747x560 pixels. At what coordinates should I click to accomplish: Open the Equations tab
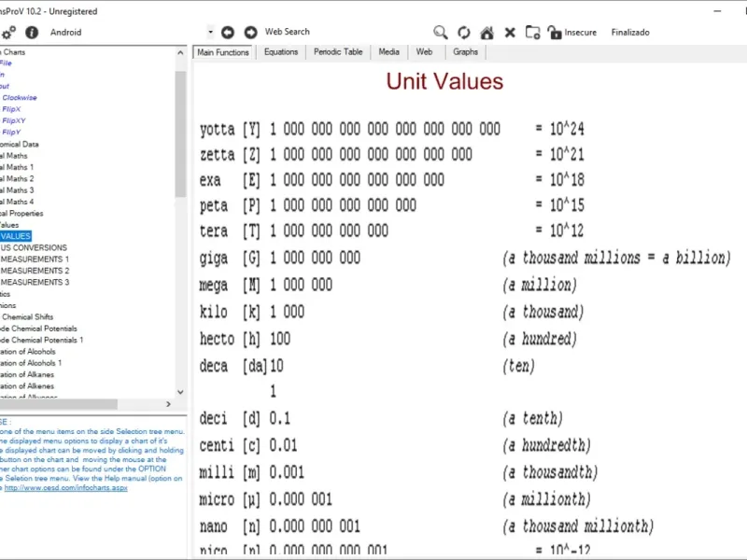click(x=281, y=52)
